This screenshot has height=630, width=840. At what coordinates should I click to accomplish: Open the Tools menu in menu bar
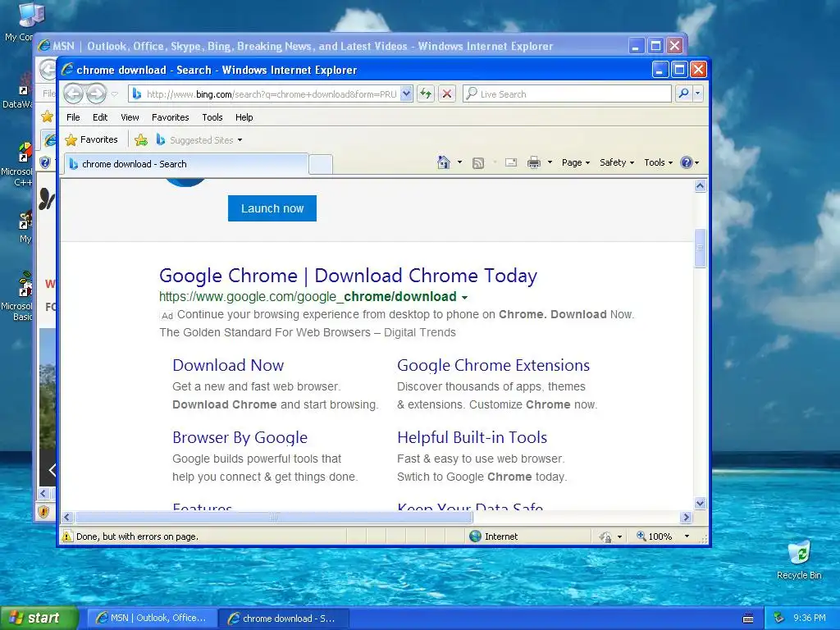coord(212,117)
